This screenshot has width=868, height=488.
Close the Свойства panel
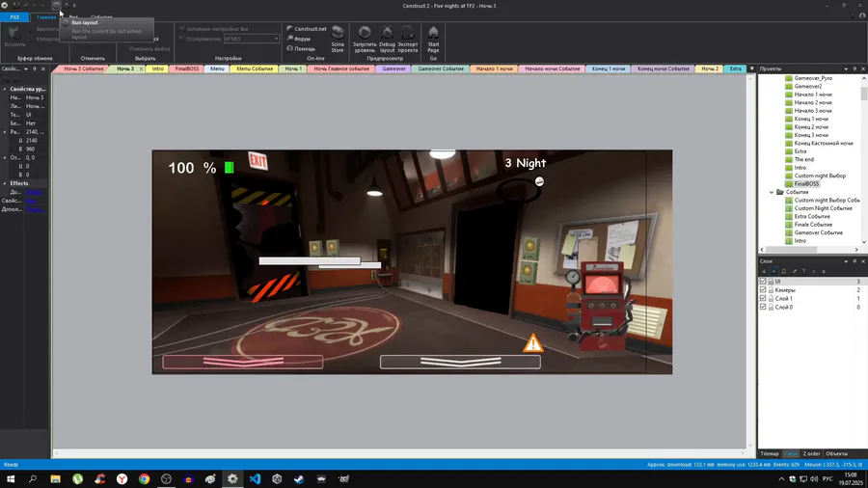coord(43,68)
